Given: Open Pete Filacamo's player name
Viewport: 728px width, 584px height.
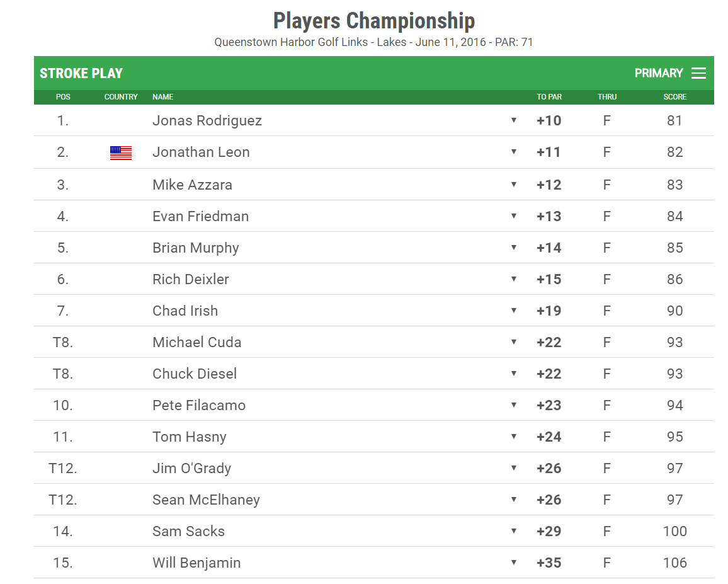Looking at the screenshot, I should (199, 405).
